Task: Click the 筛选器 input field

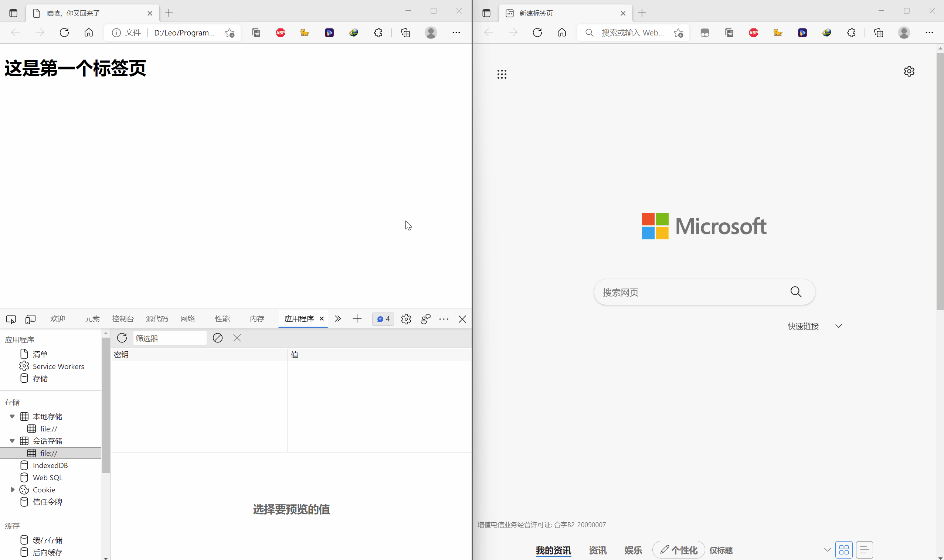Action: pyautogui.click(x=169, y=338)
